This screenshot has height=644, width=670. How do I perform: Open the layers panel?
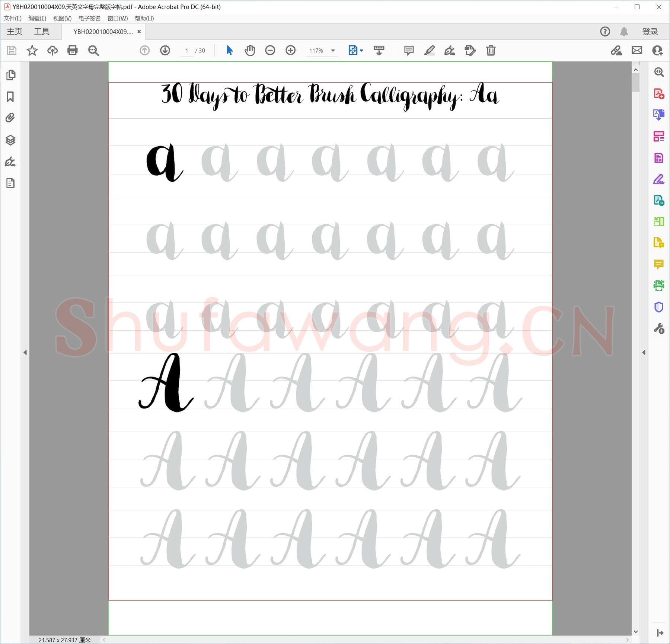coord(10,140)
